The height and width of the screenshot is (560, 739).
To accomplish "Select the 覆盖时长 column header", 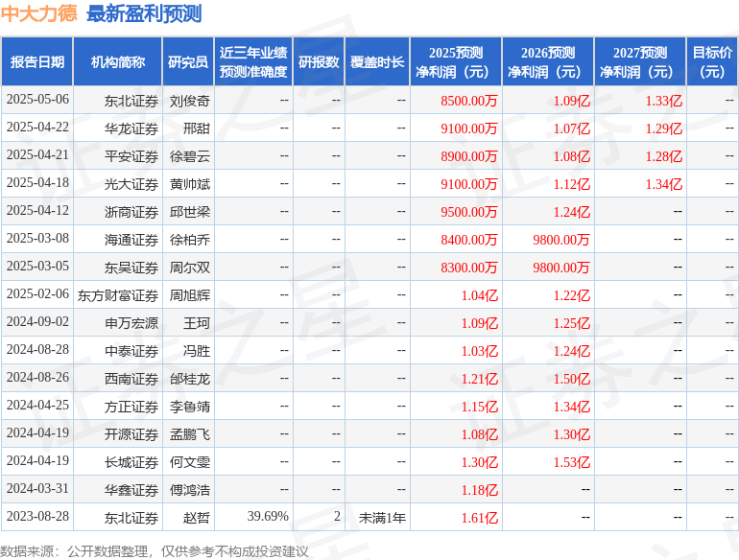I will click(377, 61).
